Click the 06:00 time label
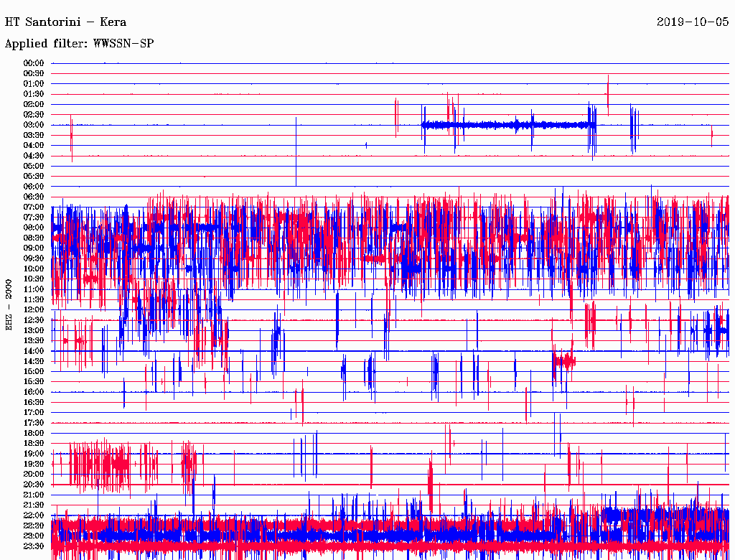The image size is (735, 560). pyautogui.click(x=34, y=187)
